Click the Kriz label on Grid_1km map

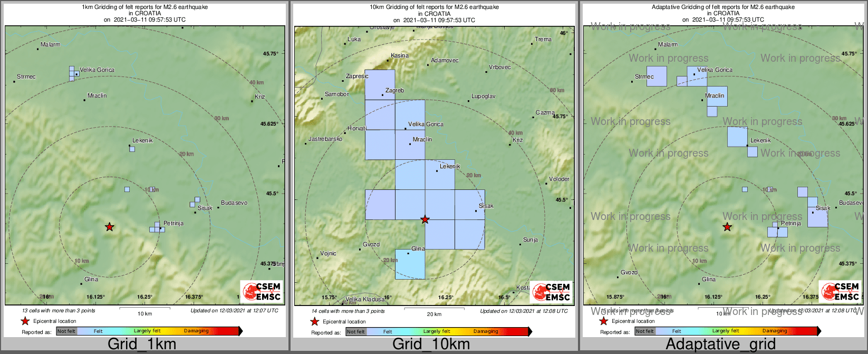[260, 97]
